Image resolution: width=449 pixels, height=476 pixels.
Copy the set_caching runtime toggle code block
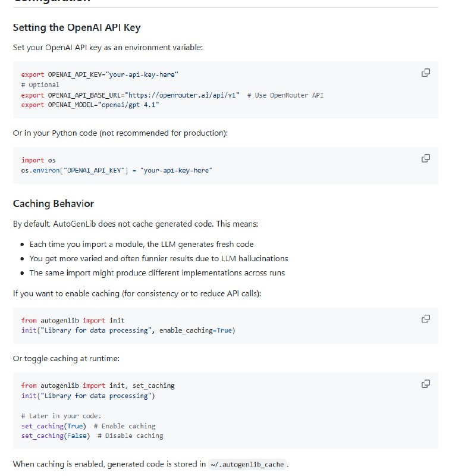coord(425,383)
